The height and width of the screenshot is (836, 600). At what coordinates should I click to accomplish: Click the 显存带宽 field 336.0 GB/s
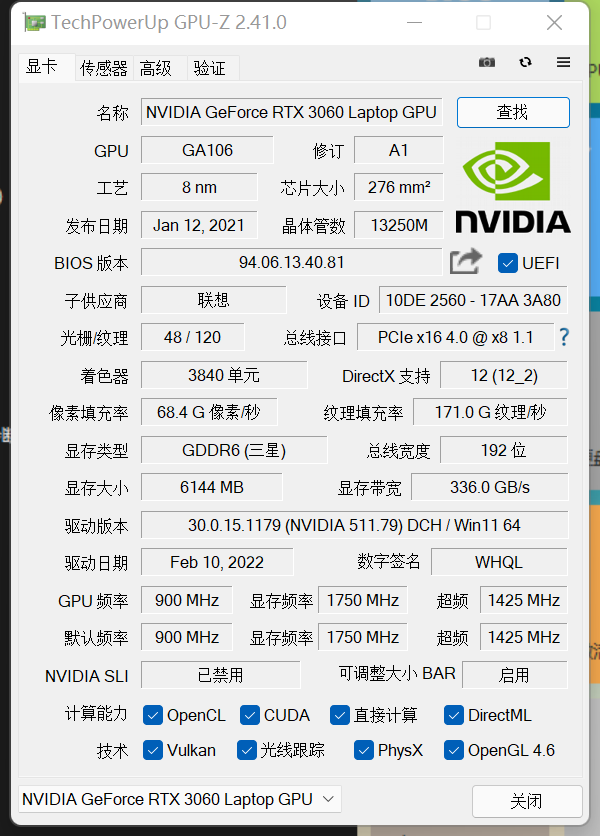click(x=490, y=487)
